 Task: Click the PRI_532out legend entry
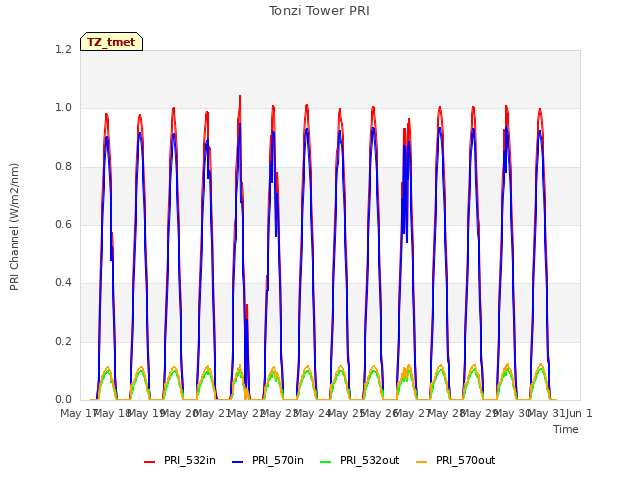[x=359, y=461]
